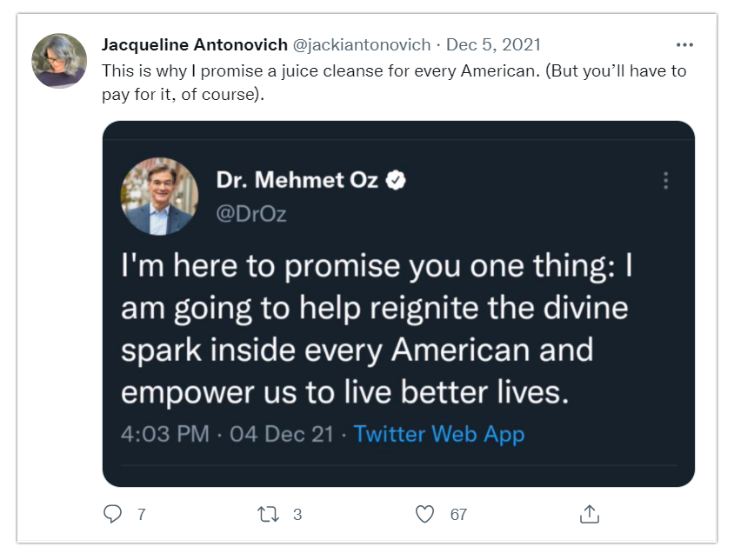Click the juice cleanse tweet text
Viewport: 734px width, 560px height.
[394, 83]
